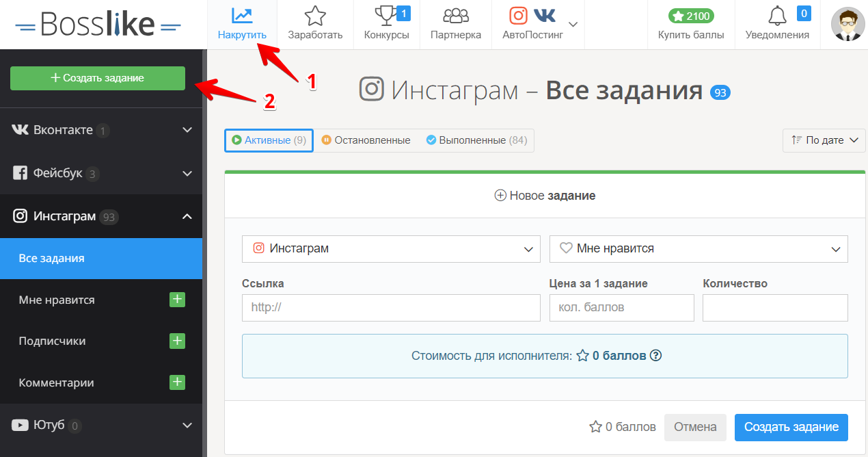Select Комментарии in sidebar

coord(56,382)
